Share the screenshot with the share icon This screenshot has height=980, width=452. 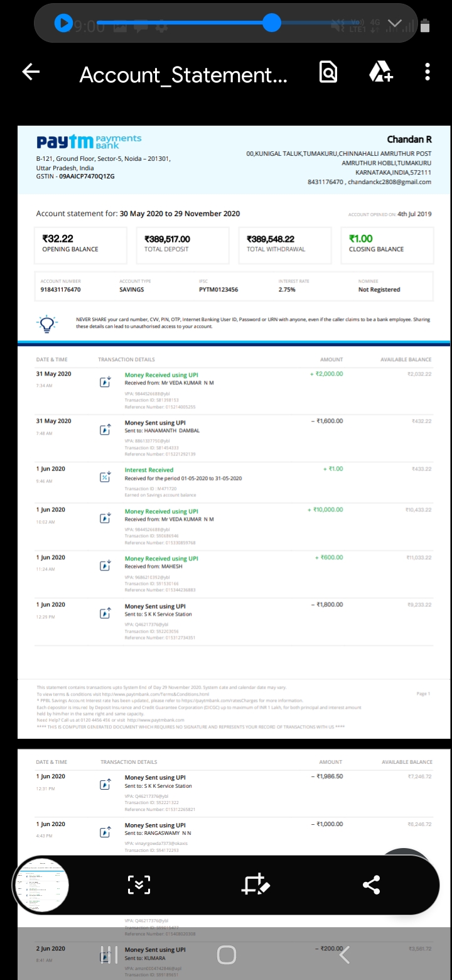pos(371,885)
